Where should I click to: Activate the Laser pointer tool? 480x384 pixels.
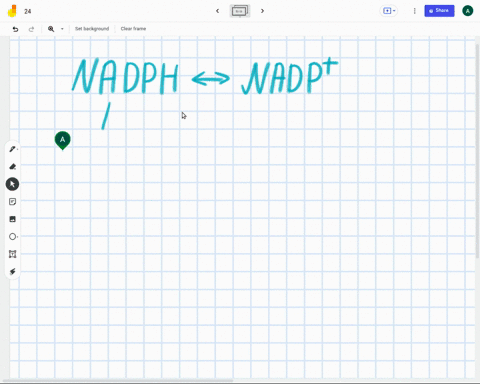[12, 271]
